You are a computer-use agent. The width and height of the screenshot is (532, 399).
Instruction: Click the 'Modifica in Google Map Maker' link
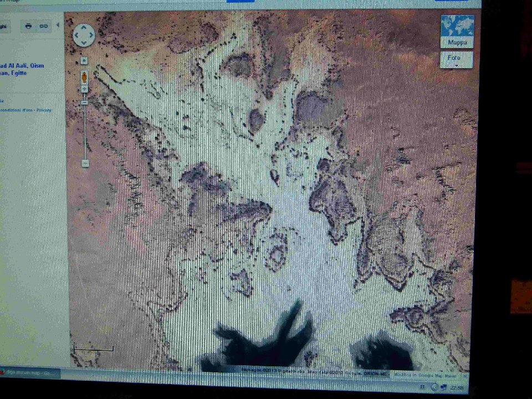(426, 375)
